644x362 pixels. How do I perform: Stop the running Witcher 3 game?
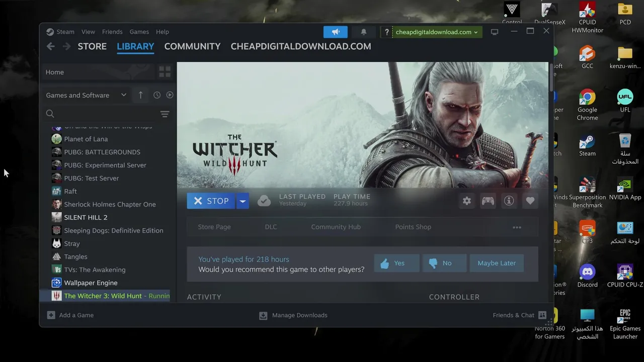click(211, 201)
